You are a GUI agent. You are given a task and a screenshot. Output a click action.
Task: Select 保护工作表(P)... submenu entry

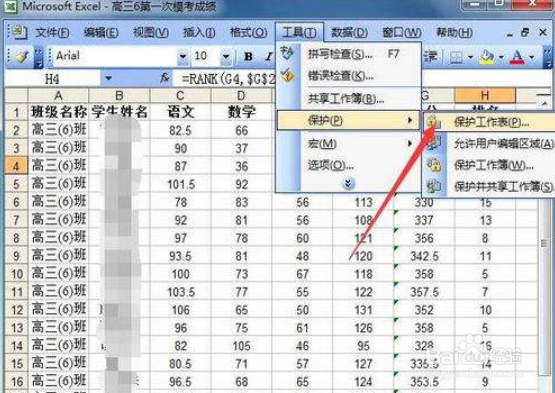pos(488,122)
